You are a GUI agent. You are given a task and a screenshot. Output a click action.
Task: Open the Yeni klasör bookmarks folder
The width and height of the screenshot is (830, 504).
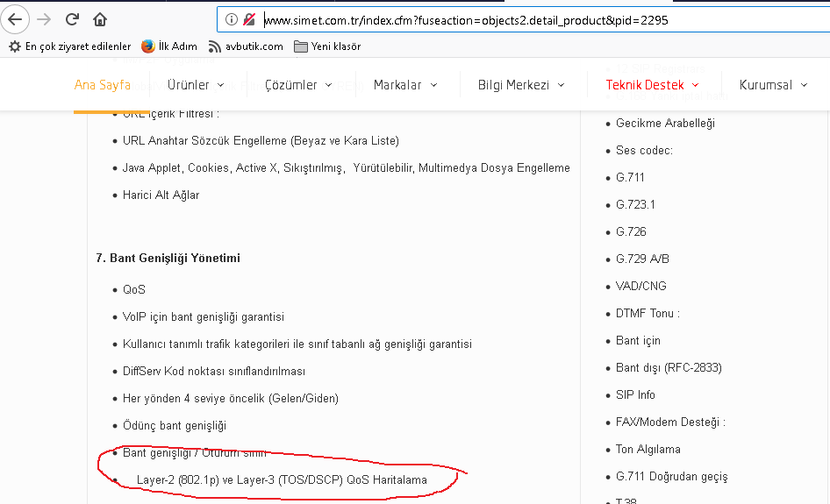click(327, 46)
